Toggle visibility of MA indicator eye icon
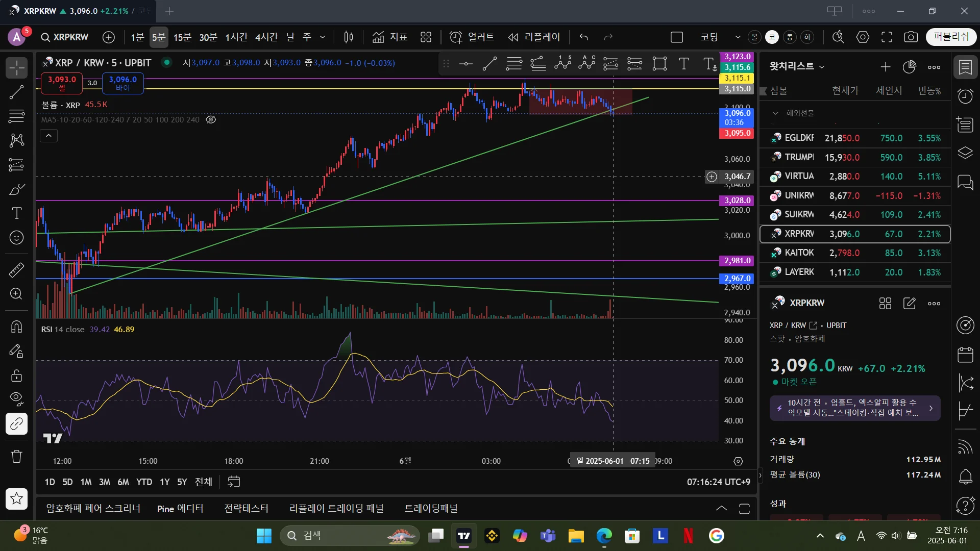Image resolution: width=980 pixels, height=551 pixels. tap(211, 119)
